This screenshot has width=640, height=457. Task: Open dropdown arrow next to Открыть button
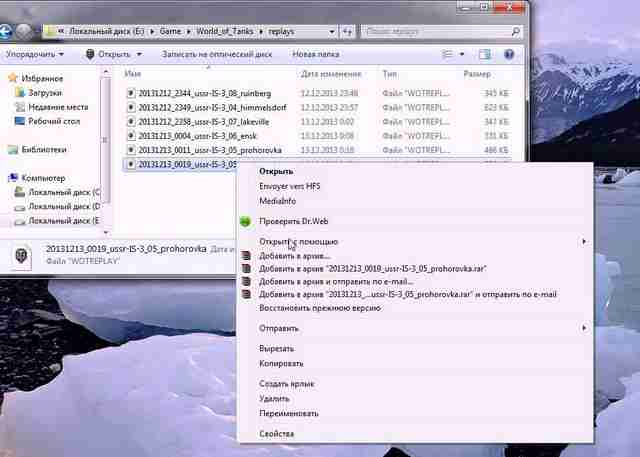[x=139, y=54]
